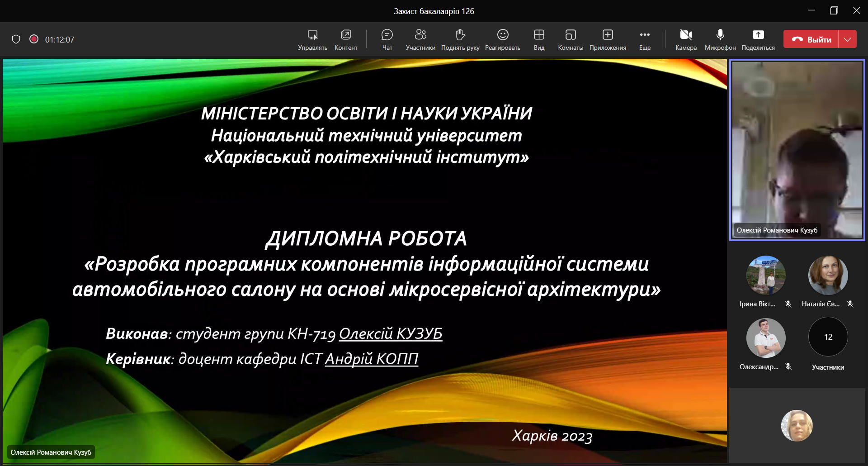Click the underlined name Андрій КОПП

pos(372,359)
